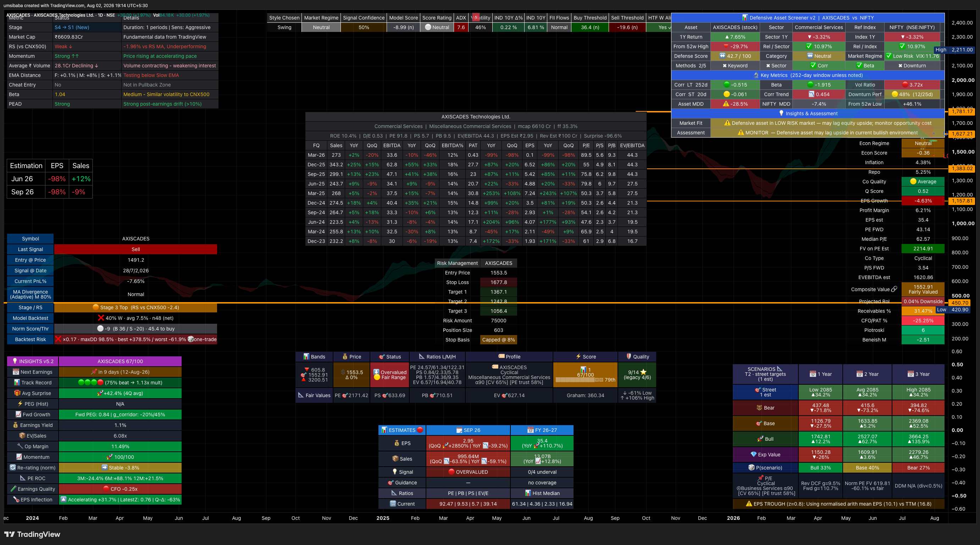
Task: Click the 'Graham: 360.34' fair value cell
Action: click(585, 395)
